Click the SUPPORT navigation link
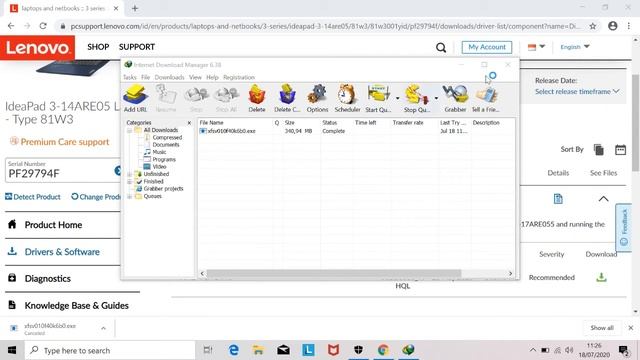Viewport: 640px width, 360px height. pos(137,47)
